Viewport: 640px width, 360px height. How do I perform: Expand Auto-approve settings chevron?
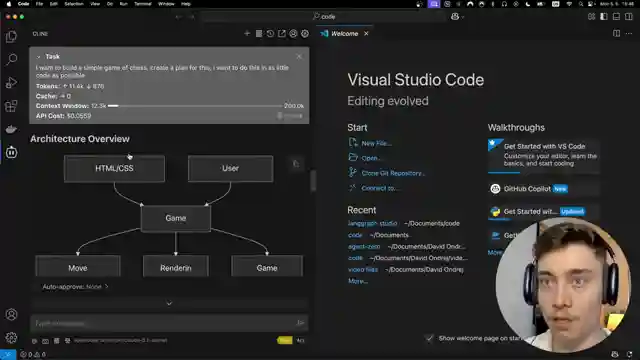tap(107, 287)
